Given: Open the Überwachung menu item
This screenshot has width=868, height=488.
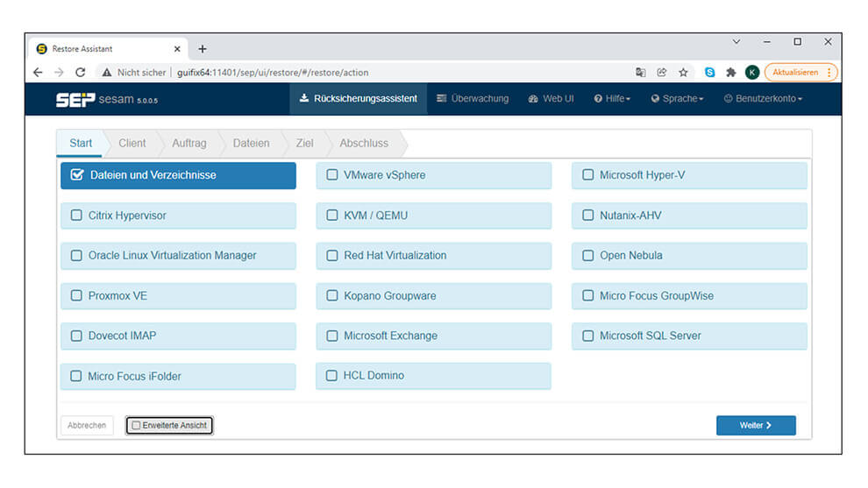Looking at the screenshot, I should point(473,99).
